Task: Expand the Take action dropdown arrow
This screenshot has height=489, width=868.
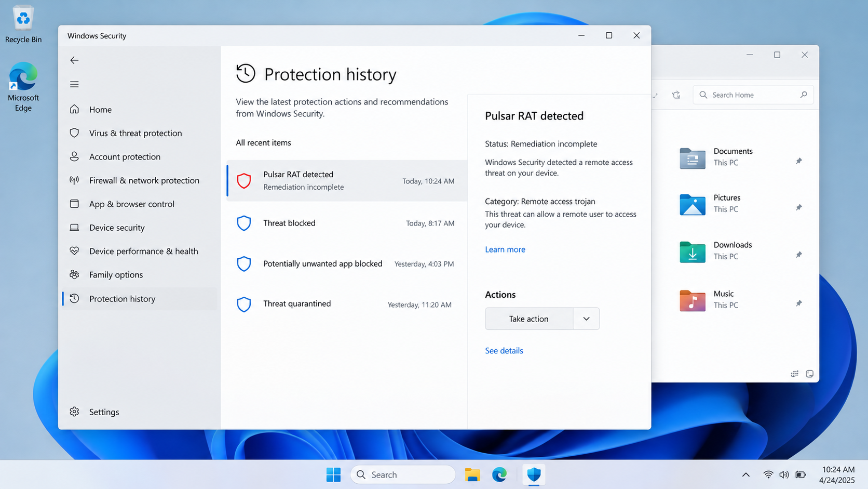Action: pos(587,319)
